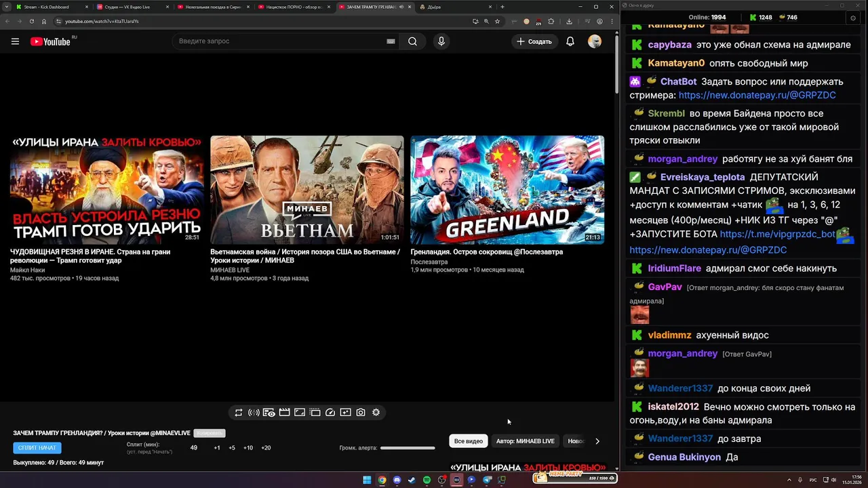Image resolution: width=868 pixels, height=488 pixels.
Task: Open the Вьетнам МИНАЕВ video thumbnail
Action: (307, 190)
